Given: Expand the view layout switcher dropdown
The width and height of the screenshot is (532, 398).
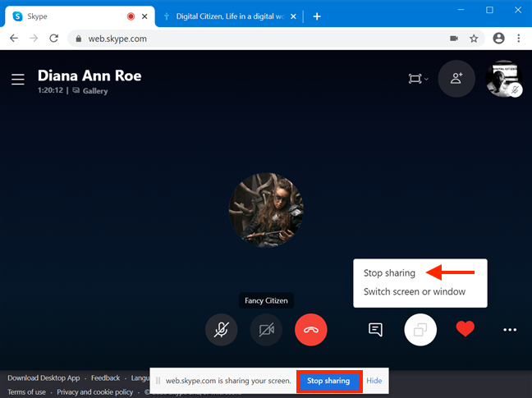Looking at the screenshot, I should point(418,79).
